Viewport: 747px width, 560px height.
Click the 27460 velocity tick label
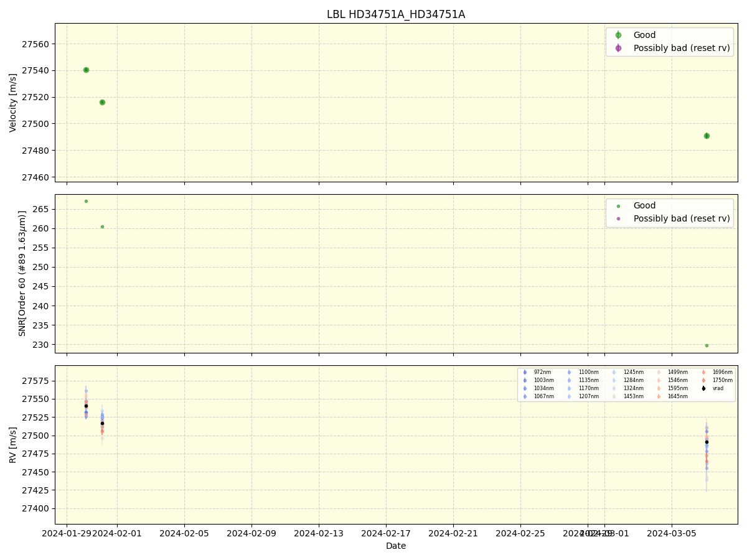(37, 177)
